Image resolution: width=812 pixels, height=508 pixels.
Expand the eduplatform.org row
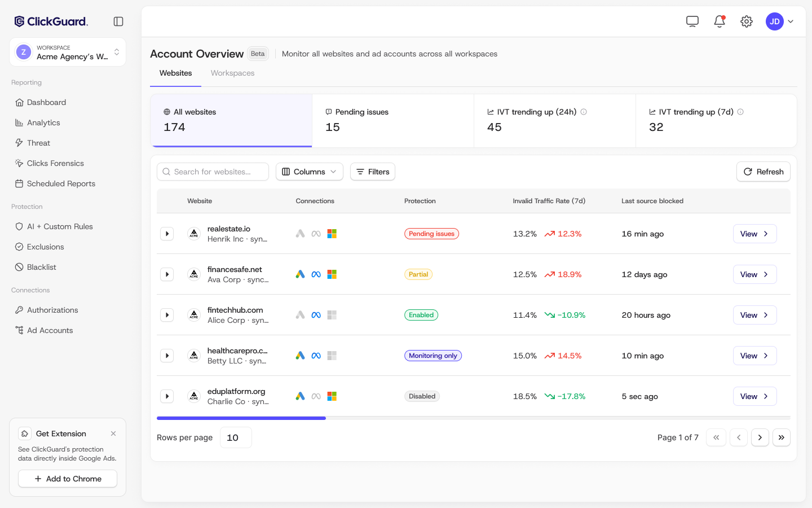click(x=167, y=396)
